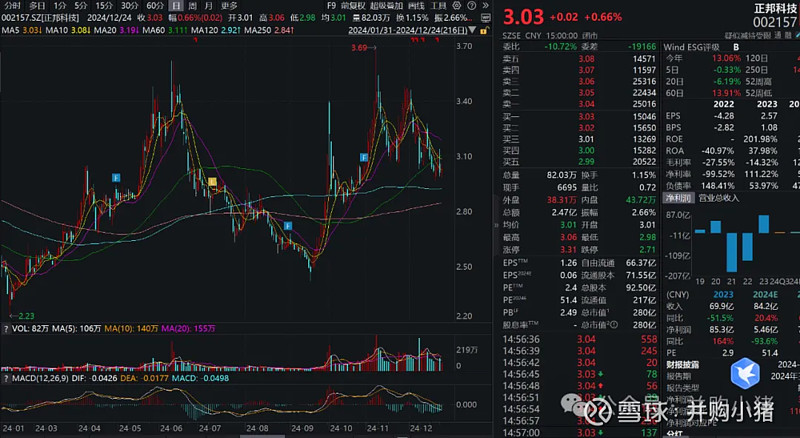Select the 日 daily period tab
This screenshot has width=800, height=438.
176,6
